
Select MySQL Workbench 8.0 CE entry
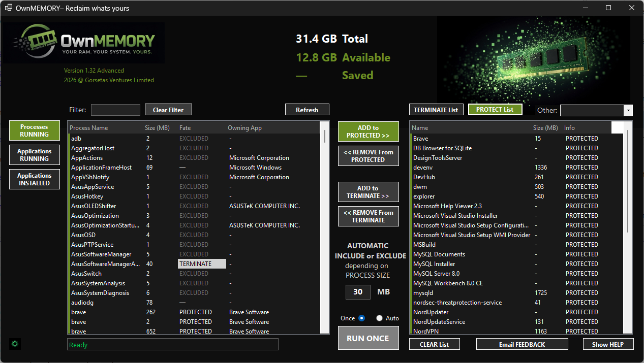click(516, 283)
